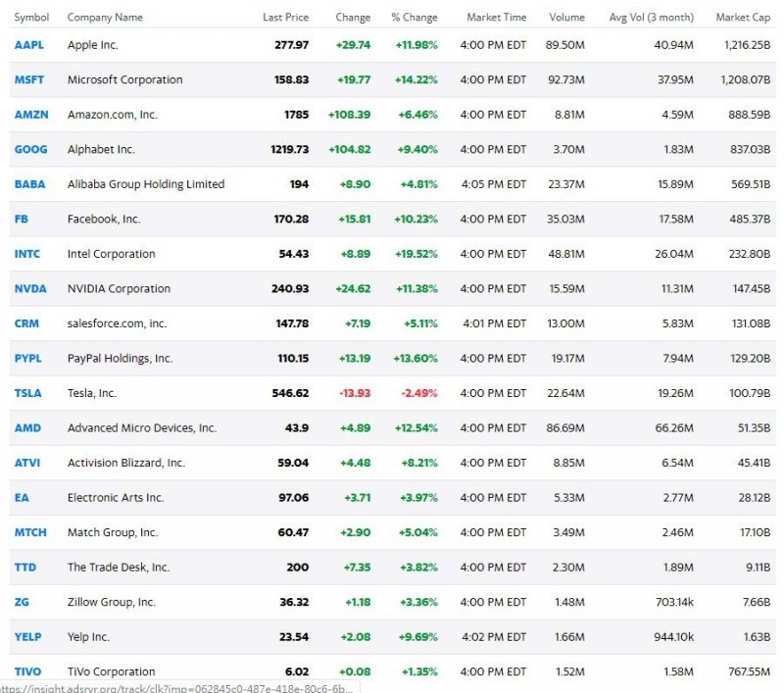
Task: Open the MTCH ticker symbol link
Action: (x=30, y=532)
